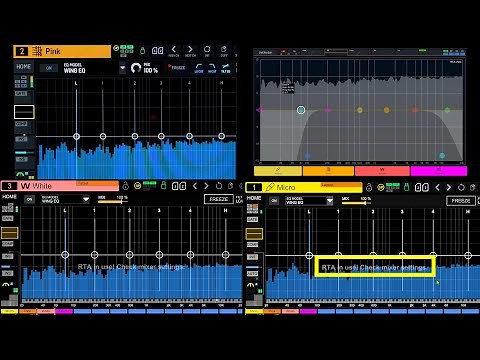This screenshot has height=360, width=480.
Task: Open HOME in the Pink channel panel
Action: (24, 67)
